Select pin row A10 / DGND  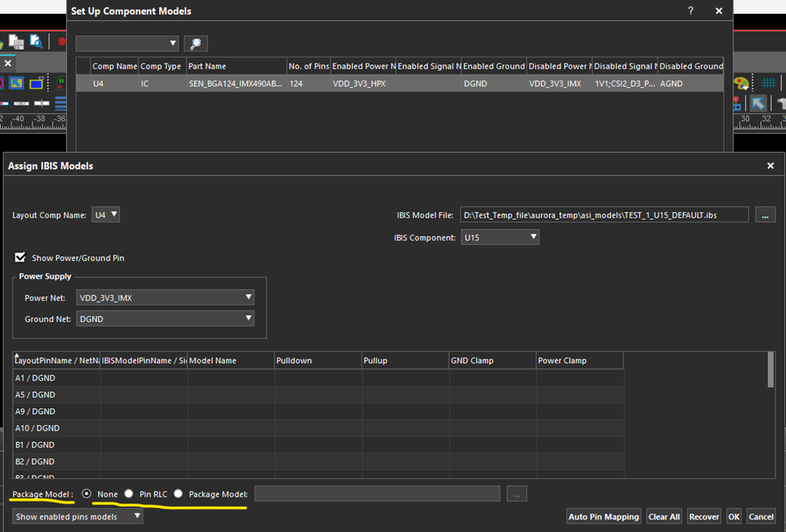pos(318,428)
